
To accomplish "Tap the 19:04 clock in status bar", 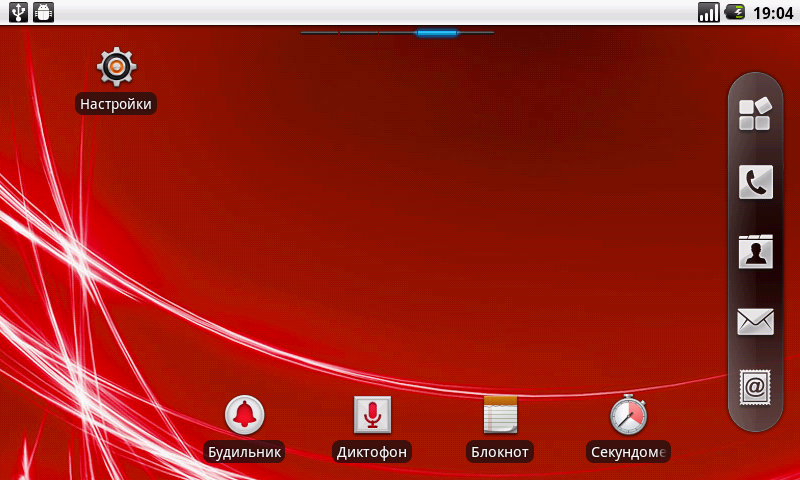I will [x=773, y=13].
